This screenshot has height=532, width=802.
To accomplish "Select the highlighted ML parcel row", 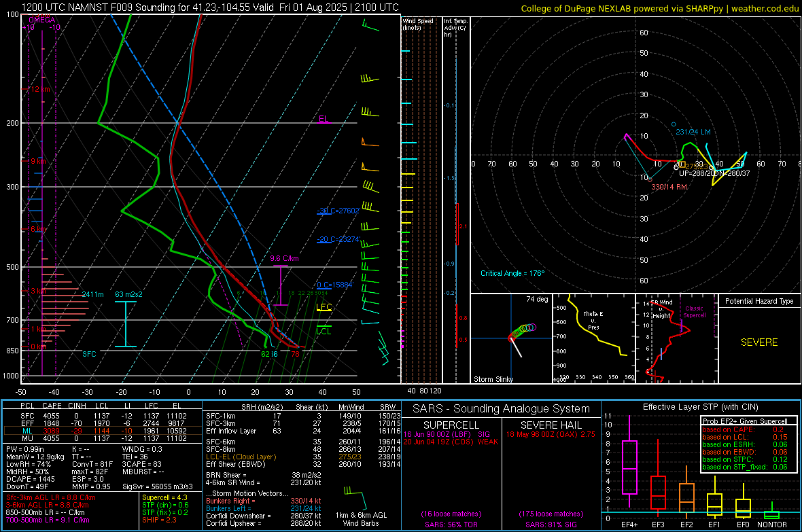I will click(x=103, y=431).
